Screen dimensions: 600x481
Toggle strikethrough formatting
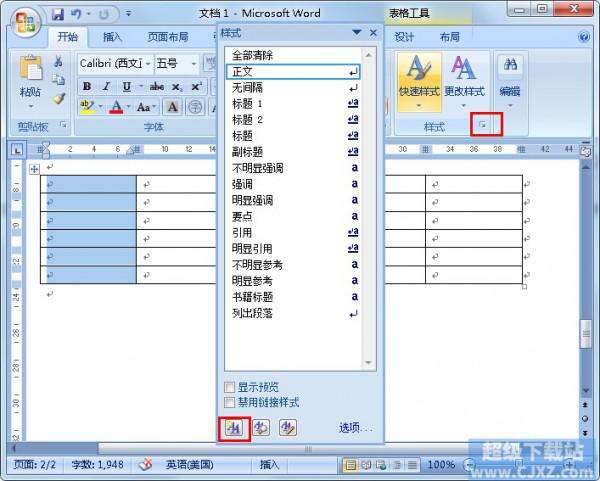[157, 86]
